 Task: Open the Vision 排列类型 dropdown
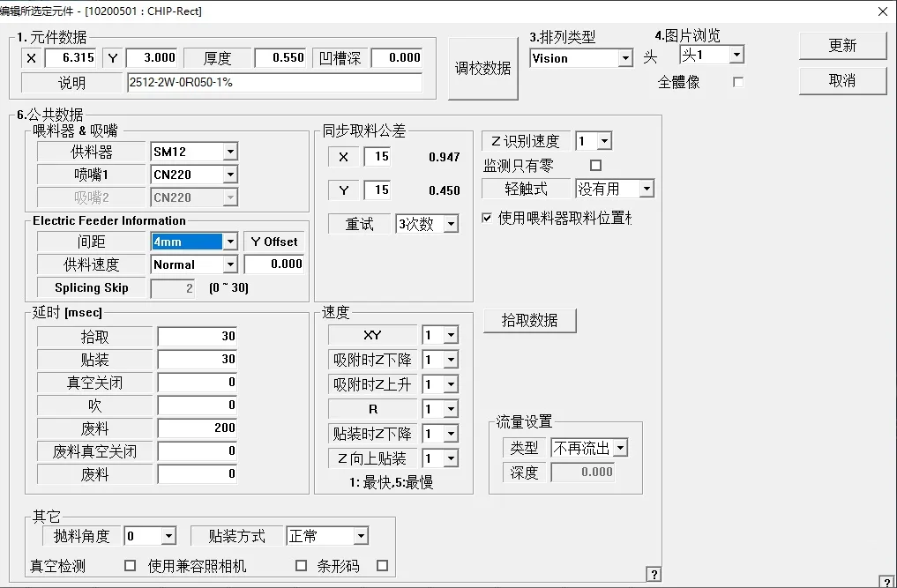[625, 59]
